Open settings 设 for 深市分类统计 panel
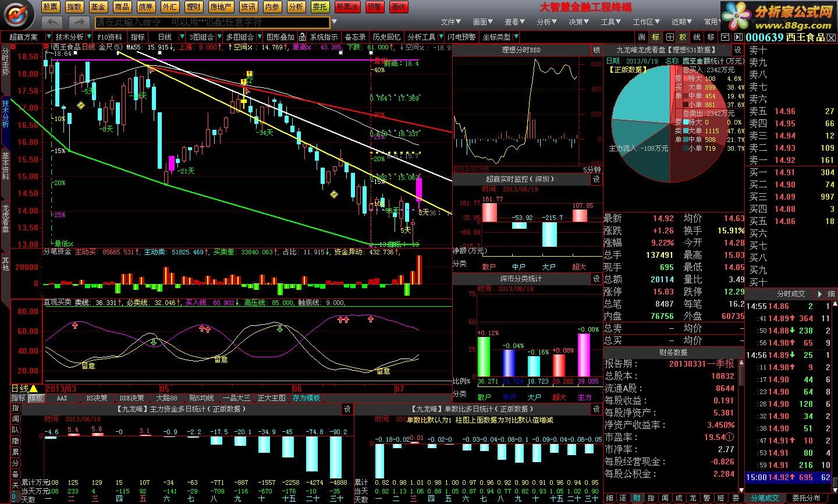The image size is (838, 504). 596,279
